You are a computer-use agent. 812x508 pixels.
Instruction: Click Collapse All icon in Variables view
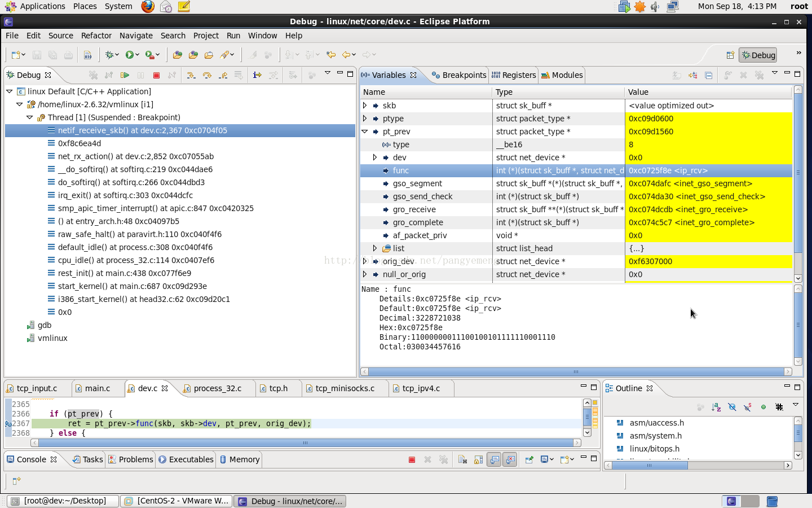click(x=709, y=75)
